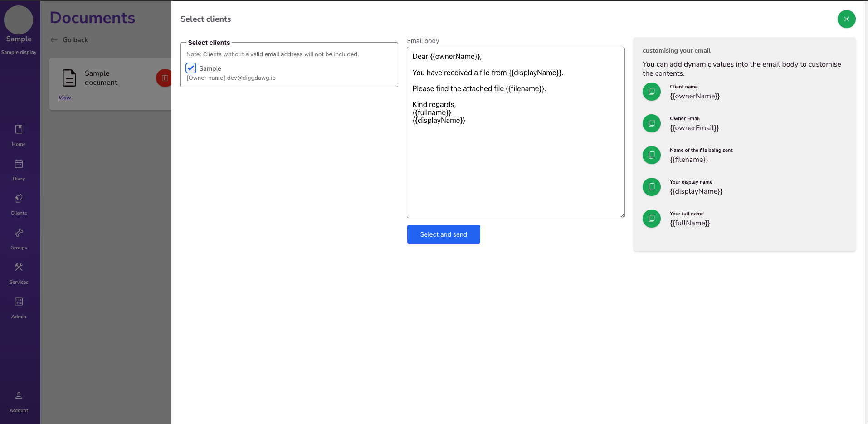Select the Services menu label
This screenshot has height=424, width=868.
pyautogui.click(x=19, y=282)
